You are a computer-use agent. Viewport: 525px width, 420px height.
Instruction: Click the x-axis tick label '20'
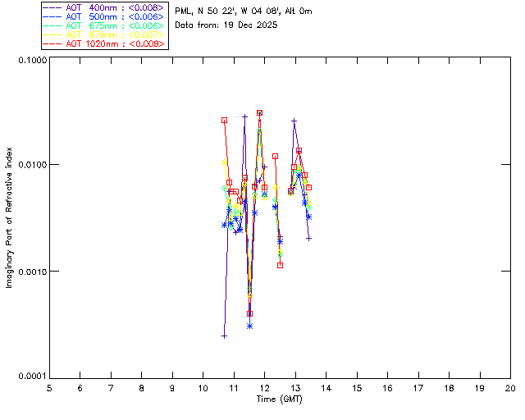pyautogui.click(x=510, y=388)
